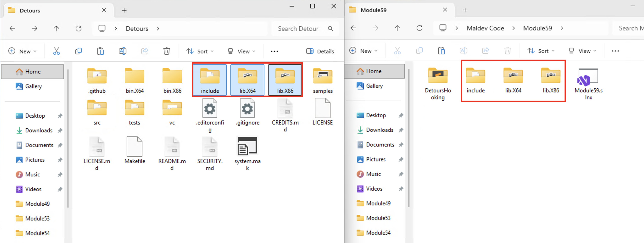Refresh the Detours folder view
This screenshot has height=243, width=644.
point(78,28)
